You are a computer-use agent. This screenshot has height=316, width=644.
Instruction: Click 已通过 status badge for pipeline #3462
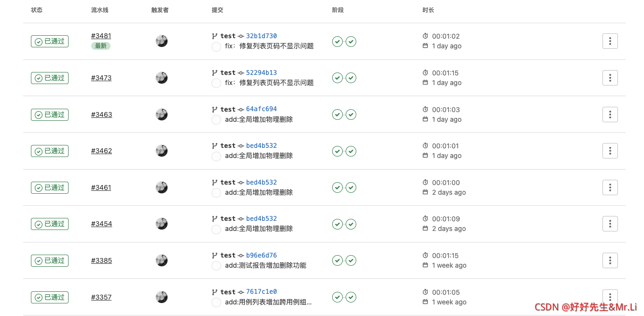[x=50, y=151]
